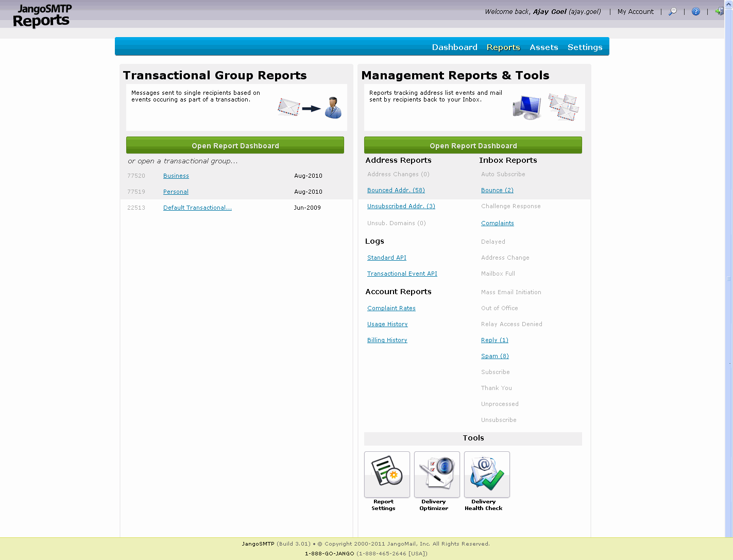Screen dimensions: 733x560
Task: Click the Address Changes (0) entry
Action: point(398,174)
